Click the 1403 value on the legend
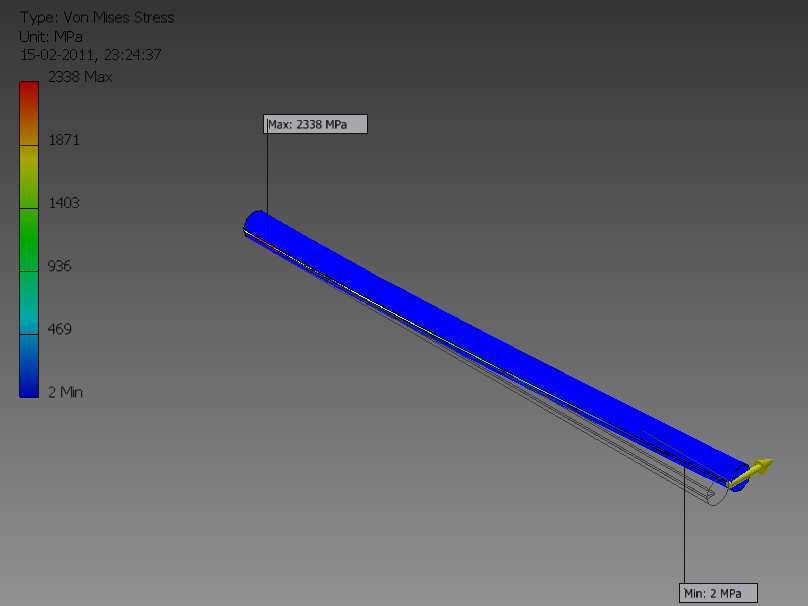Viewport: 808px width, 606px height. point(64,203)
